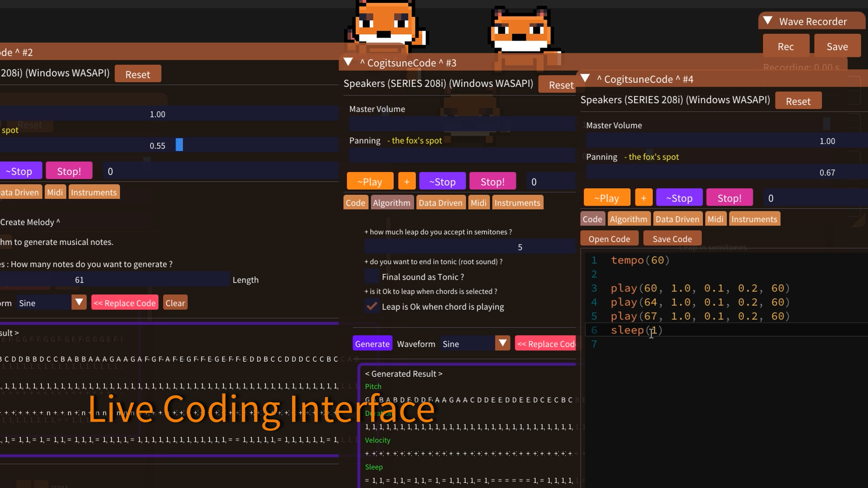This screenshot has height=488, width=868.
Task: Click the + button beside ~Play in panel #4
Action: 643,197
